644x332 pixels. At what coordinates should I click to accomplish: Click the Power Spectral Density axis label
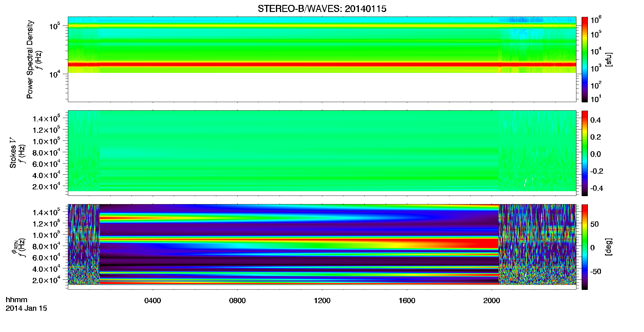click(30, 59)
